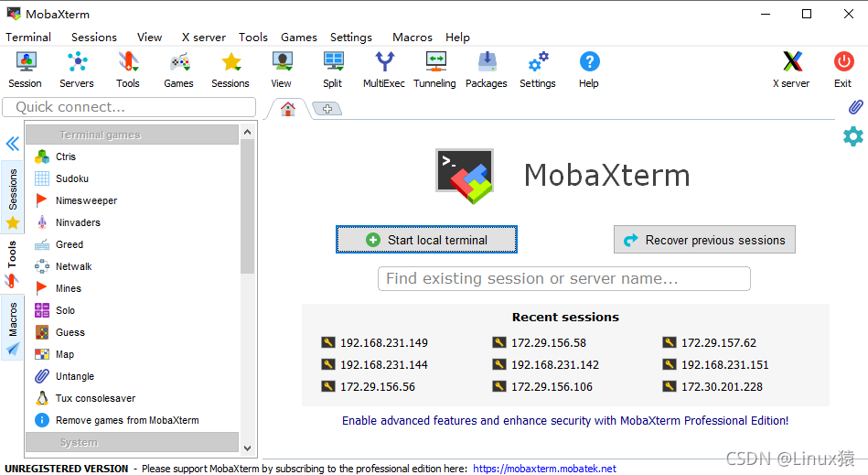Click the paperclip attach icon
The width and height of the screenshot is (868, 475).
tap(855, 107)
